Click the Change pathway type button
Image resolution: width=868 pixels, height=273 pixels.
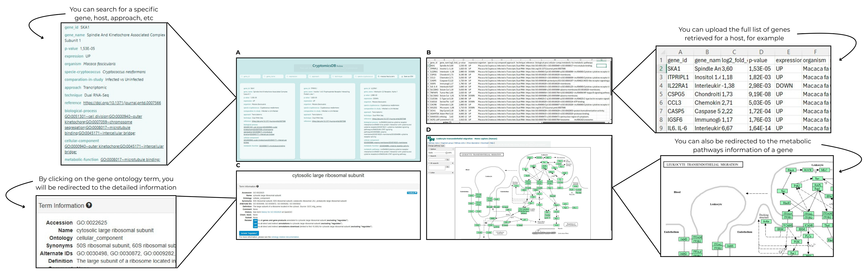436,146
